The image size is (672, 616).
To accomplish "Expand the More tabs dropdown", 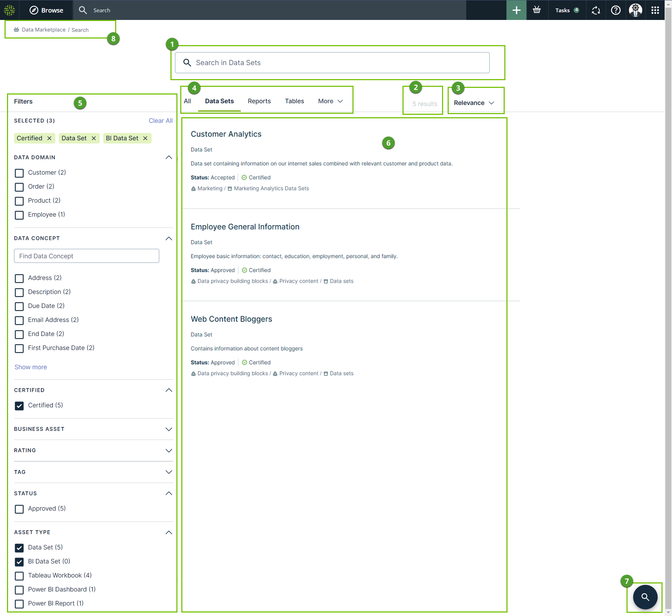I will (330, 101).
